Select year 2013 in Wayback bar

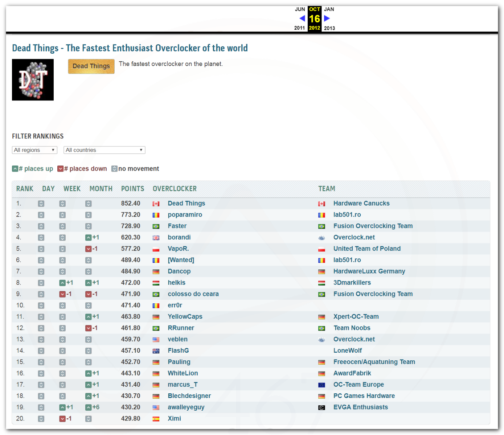[x=329, y=28]
